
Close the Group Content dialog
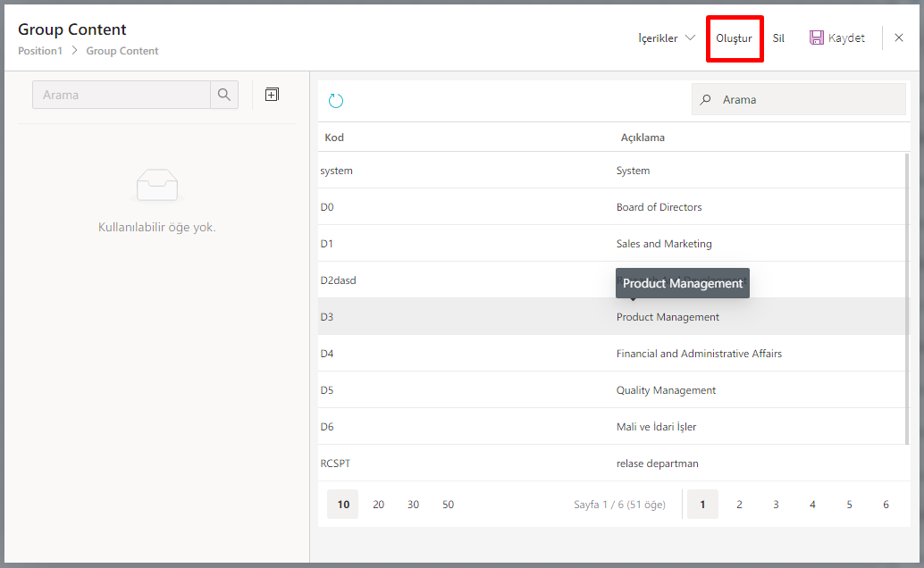(899, 38)
